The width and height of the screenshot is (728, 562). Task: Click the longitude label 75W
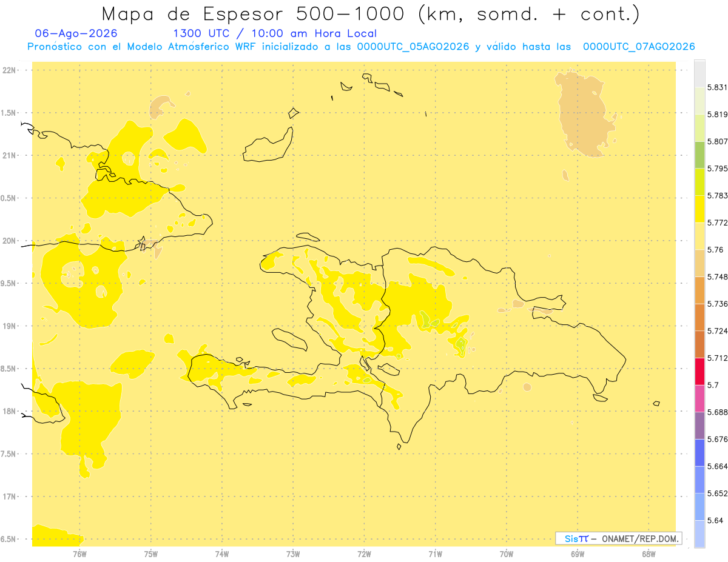[151, 554]
